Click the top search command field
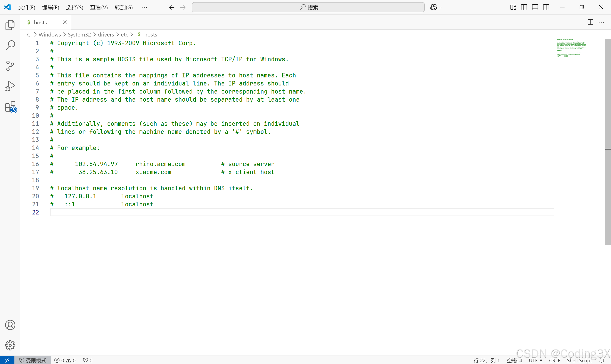 click(x=308, y=7)
